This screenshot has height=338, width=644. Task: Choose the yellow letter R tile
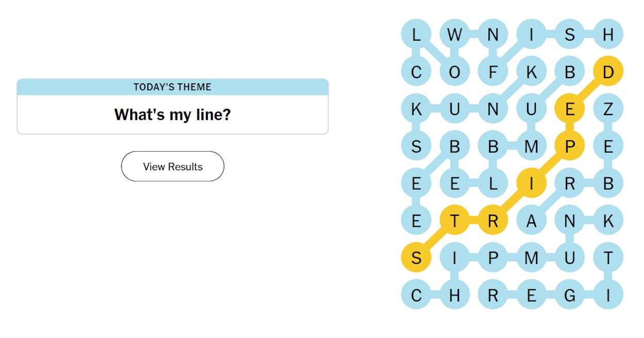point(493,221)
